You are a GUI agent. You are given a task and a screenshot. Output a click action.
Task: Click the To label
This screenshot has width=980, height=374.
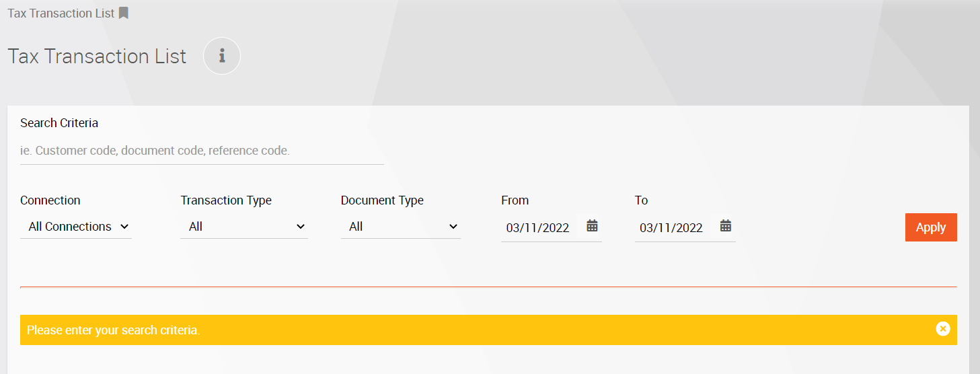[x=641, y=200]
